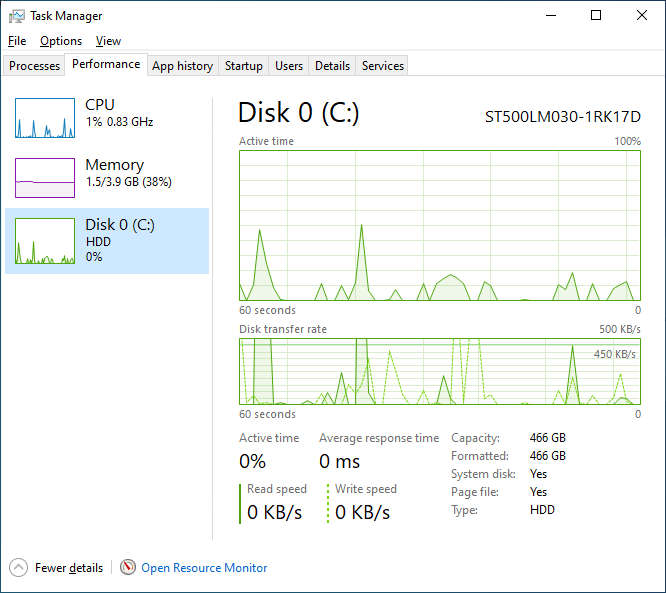Switch to the Details tab
This screenshot has height=593, width=666.
(332, 66)
